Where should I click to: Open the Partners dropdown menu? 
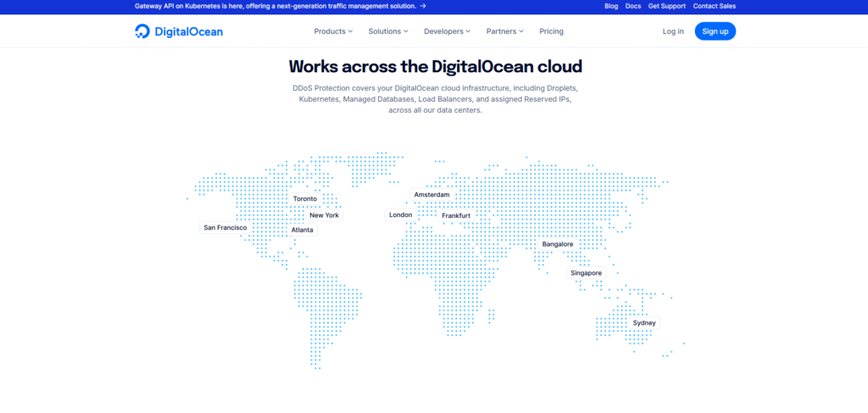point(504,31)
